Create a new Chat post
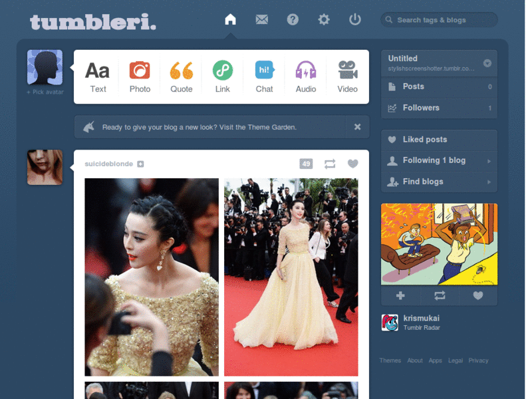The width and height of the screenshot is (532, 399). click(264, 77)
